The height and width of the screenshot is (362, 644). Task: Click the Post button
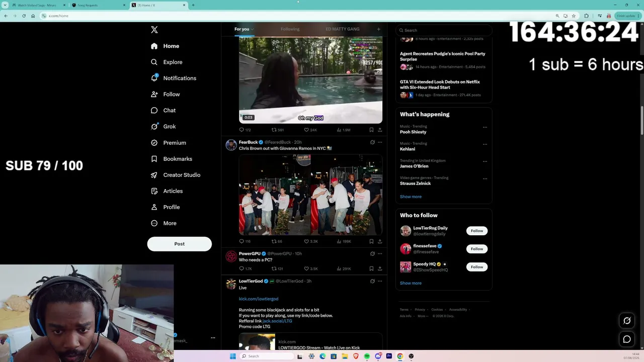coord(180,244)
